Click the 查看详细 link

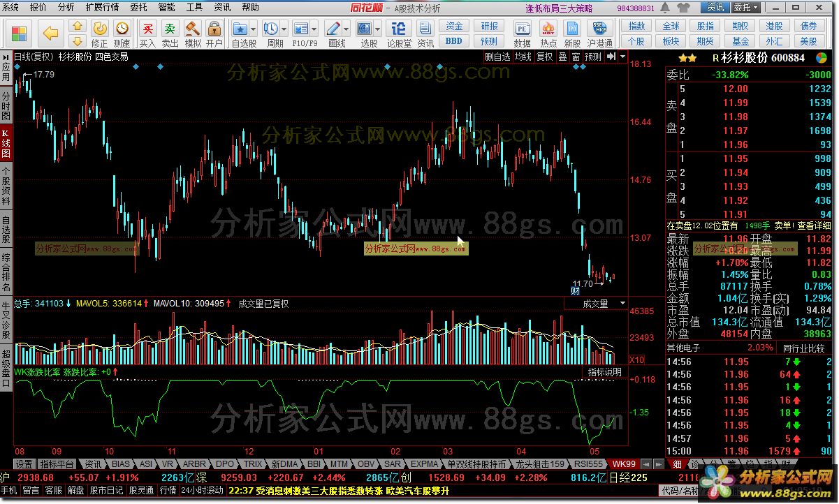815,225
